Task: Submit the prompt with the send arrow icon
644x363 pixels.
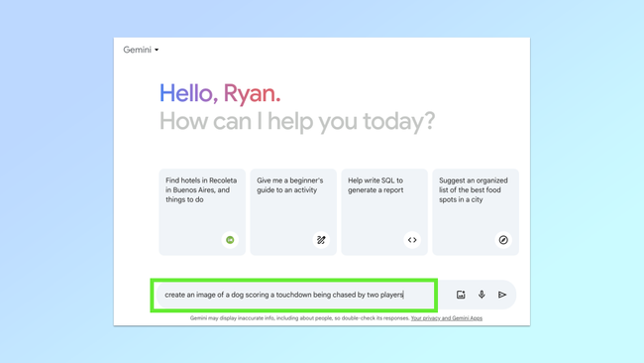Action: (502, 295)
